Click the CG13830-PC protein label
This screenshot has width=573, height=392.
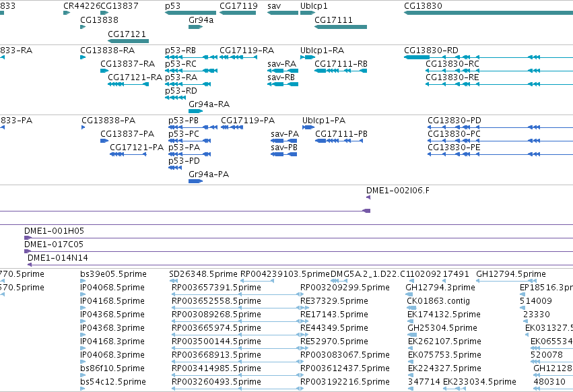coord(454,134)
